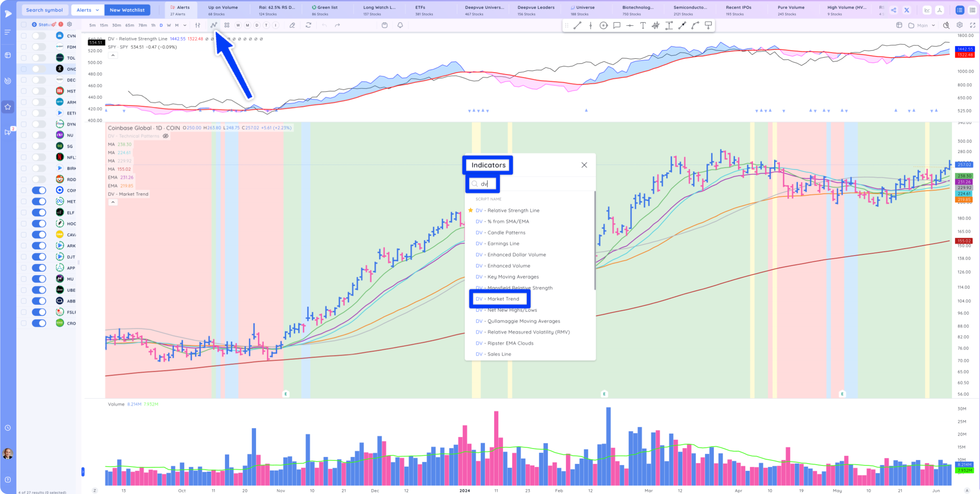
Task: Tick the checkbox for FDM row
Action: point(24,47)
